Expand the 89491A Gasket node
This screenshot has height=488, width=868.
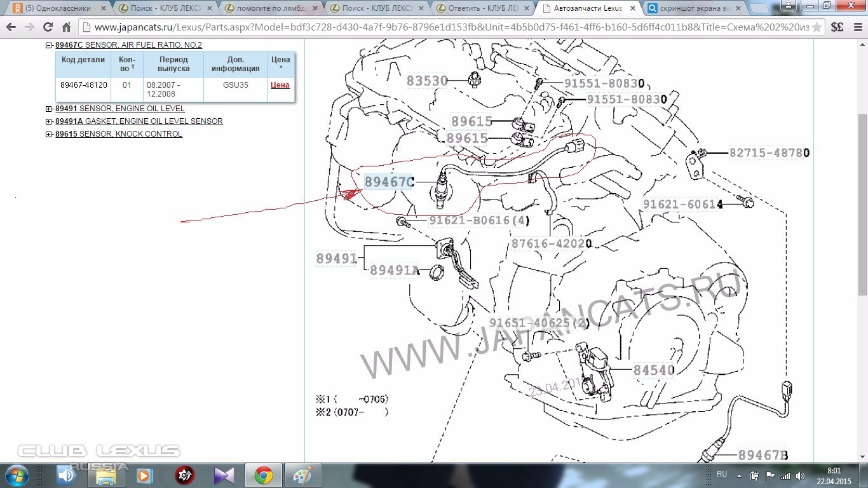click(49, 121)
